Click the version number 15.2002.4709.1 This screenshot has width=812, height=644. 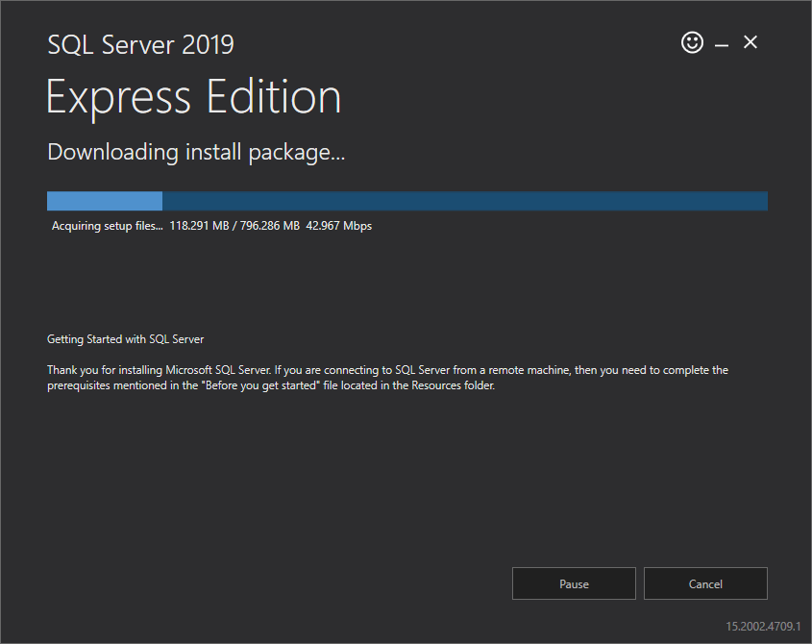(762, 626)
